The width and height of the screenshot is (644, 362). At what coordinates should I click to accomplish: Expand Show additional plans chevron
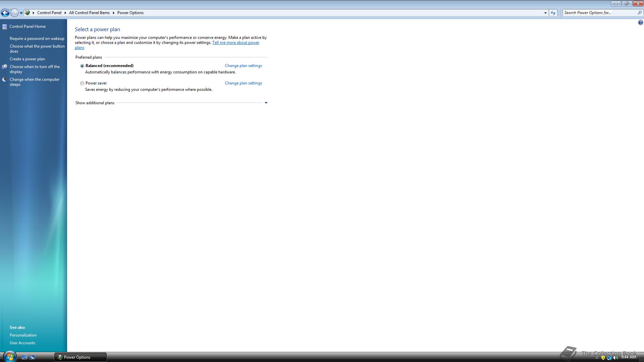click(x=266, y=103)
